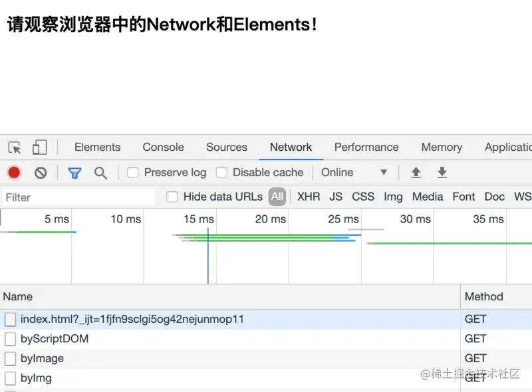Open the Memory tab

pos(442,147)
